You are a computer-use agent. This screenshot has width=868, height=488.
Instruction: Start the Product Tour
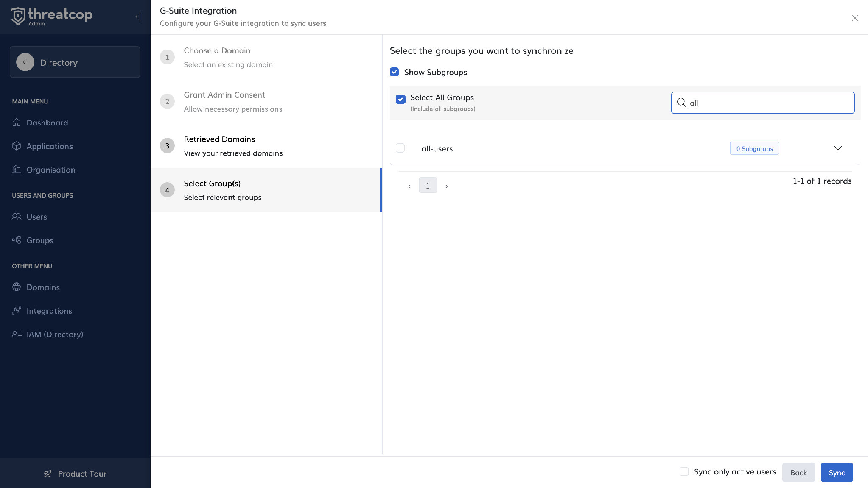pos(75,474)
